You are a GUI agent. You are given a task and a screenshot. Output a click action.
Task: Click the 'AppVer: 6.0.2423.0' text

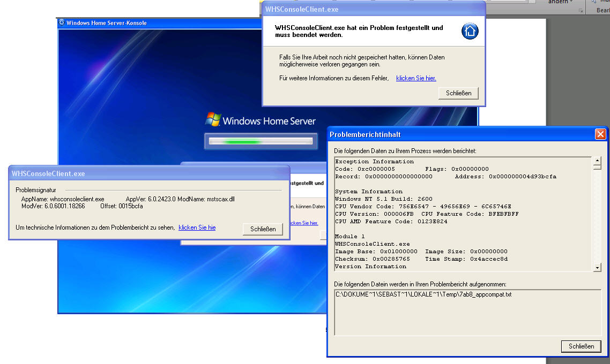coord(151,199)
